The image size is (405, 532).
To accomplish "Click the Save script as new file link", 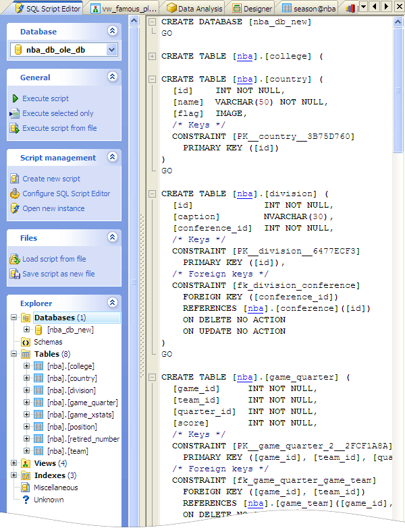I will click(59, 274).
